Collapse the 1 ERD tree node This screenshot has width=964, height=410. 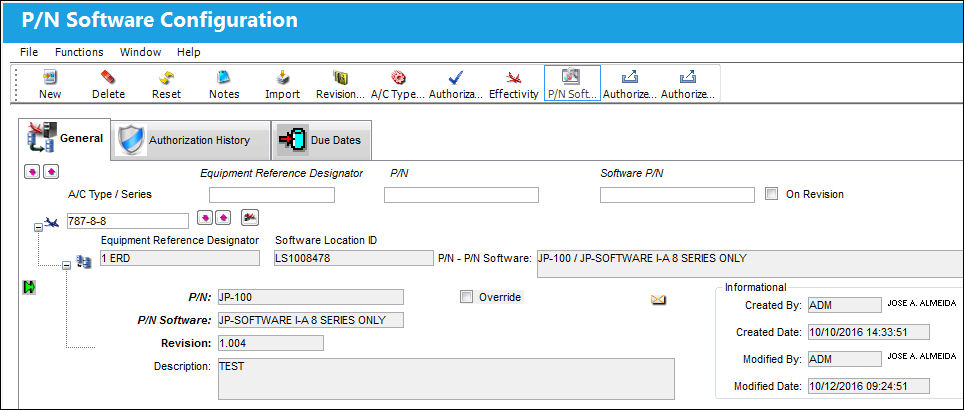tap(67, 266)
